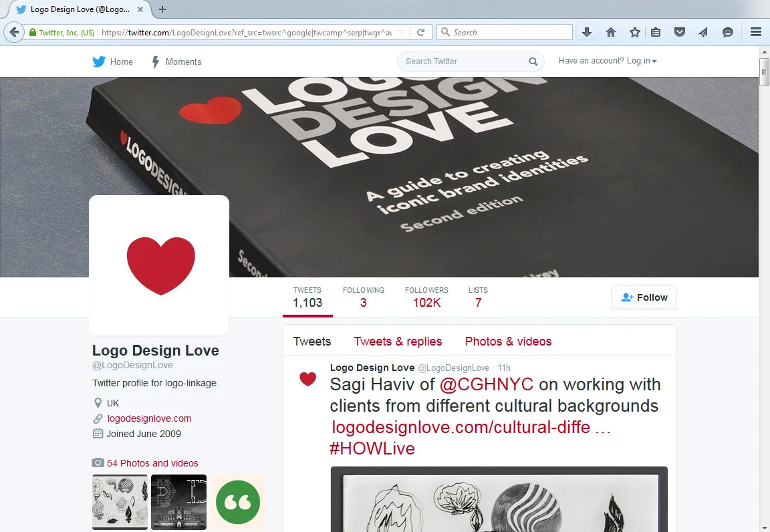This screenshot has height=532, width=770.
Task: Click the camera icon beside Photos and videos
Action: 98,462
